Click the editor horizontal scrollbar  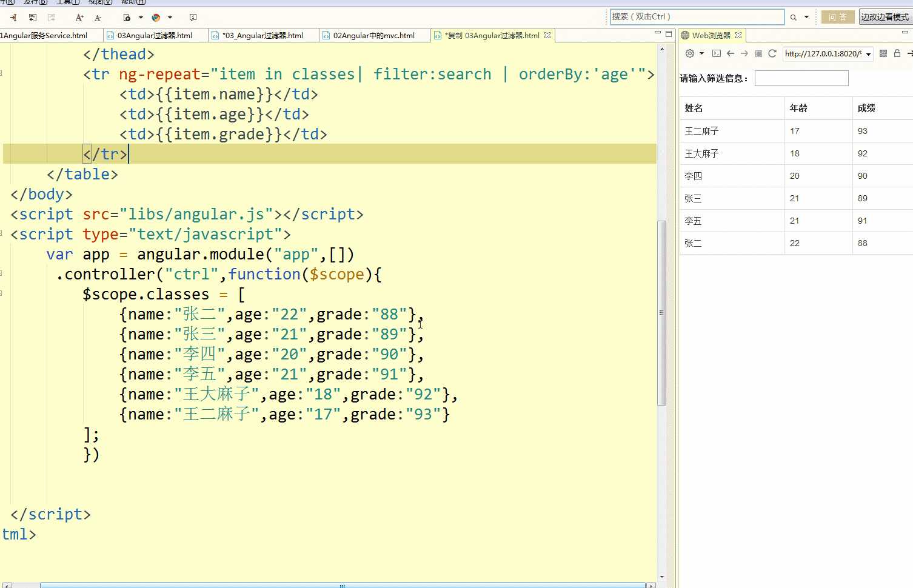coord(343,586)
